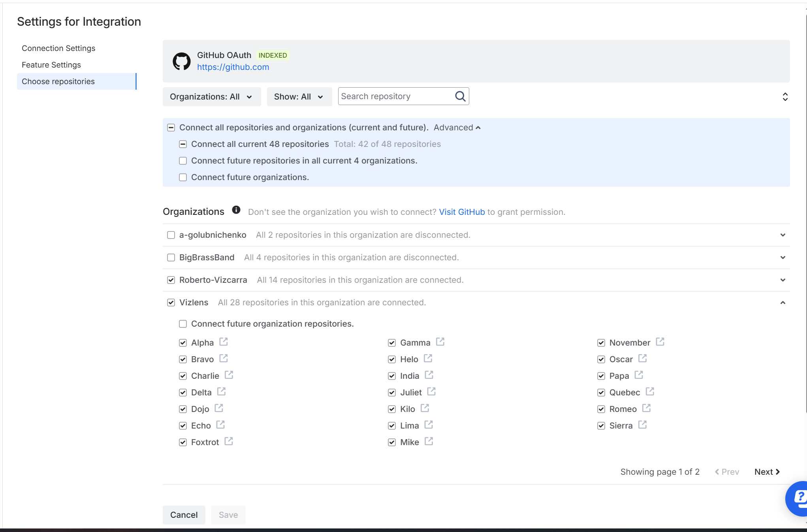
Task: Switch to the Feature Settings tab
Action: pos(51,65)
